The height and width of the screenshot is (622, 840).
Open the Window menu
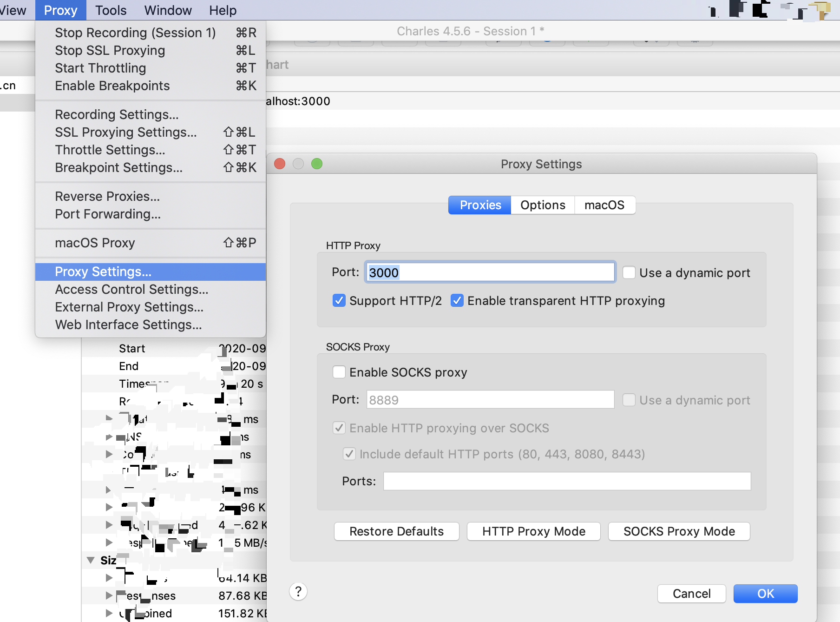pos(168,10)
